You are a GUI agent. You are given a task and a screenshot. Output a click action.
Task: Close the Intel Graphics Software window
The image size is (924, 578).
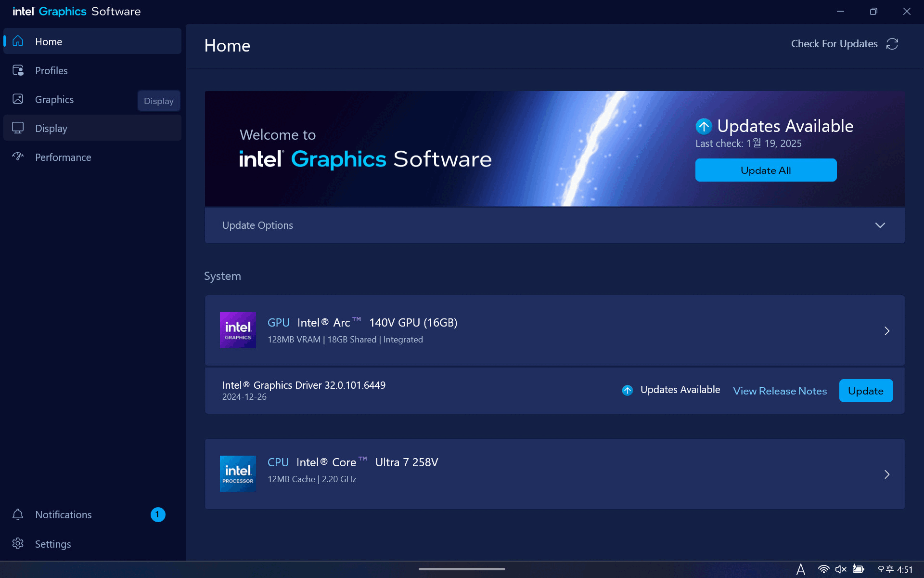coord(907,11)
